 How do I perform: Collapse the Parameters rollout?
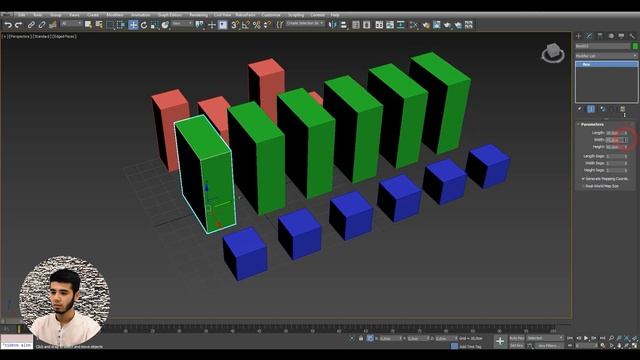click(x=592, y=124)
